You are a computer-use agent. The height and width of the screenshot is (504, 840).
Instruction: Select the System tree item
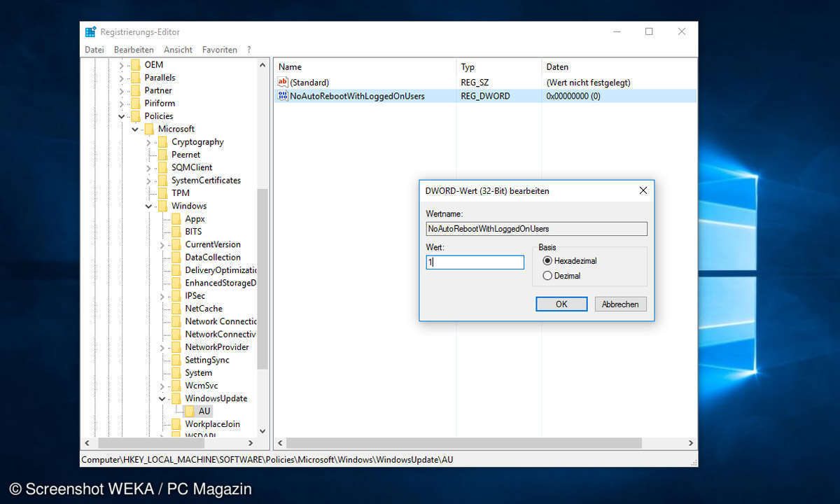tap(198, 372)
